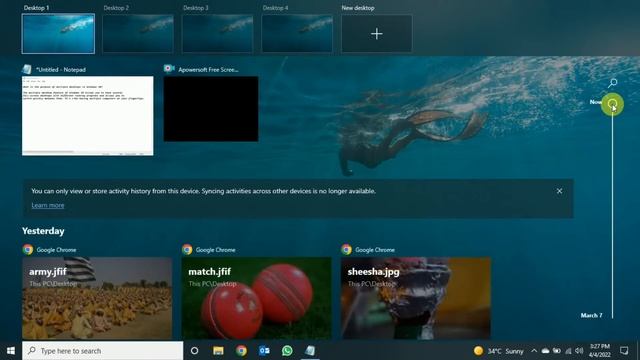Viewport: 640px width, 360px height.
Task: Open the 34°C Sunny weather widget
Action: click(x=499, y=351)
